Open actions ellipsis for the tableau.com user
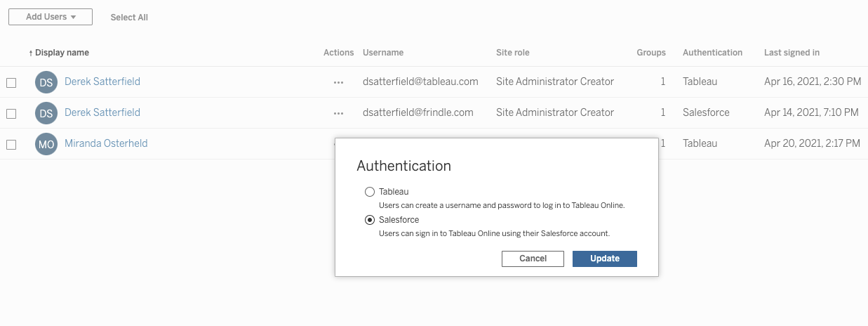This screenshot has width=868, height=326. coord(339,82)
